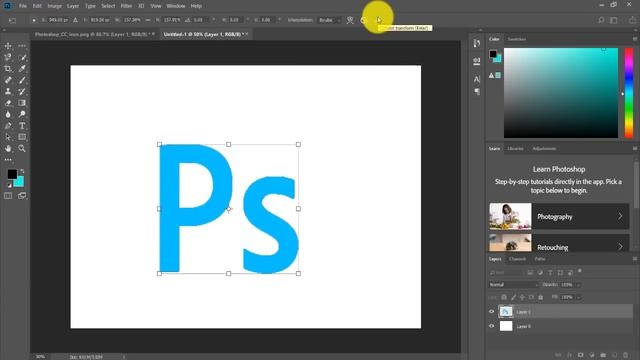640x360 pixels.
Task: Open the File menu
Action: (23, 6)
